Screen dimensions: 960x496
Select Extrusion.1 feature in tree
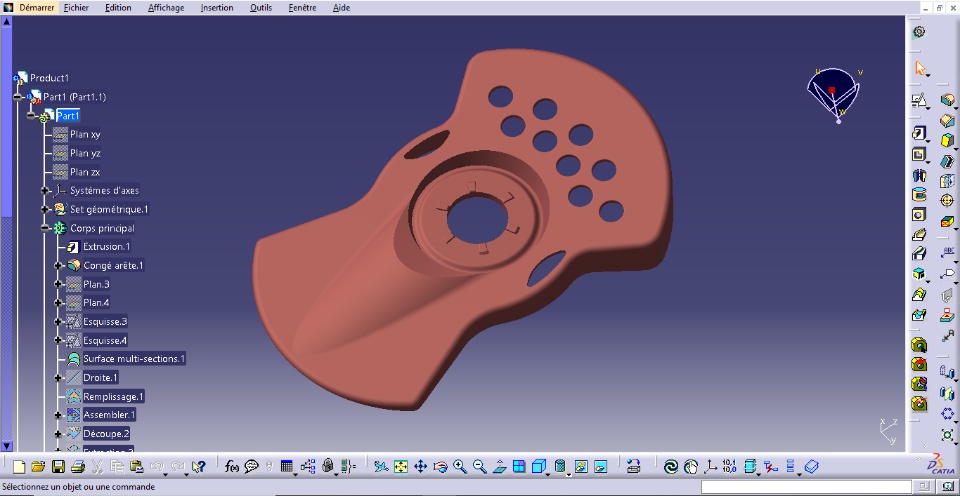107,247
